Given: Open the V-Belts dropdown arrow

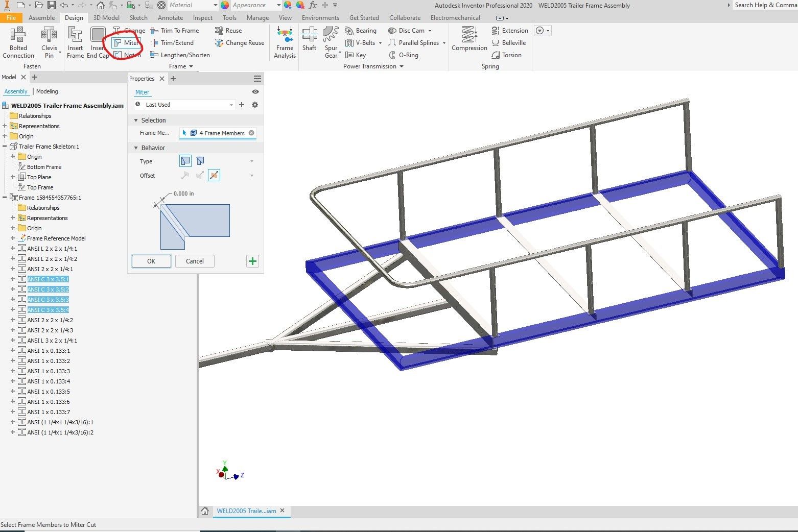Looking at the screenshot, I should (x=381, y=43).
